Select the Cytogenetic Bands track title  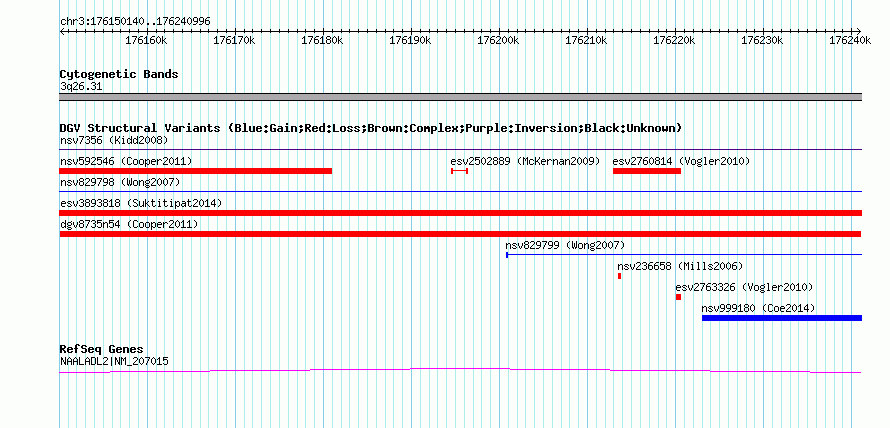point(119,74)
